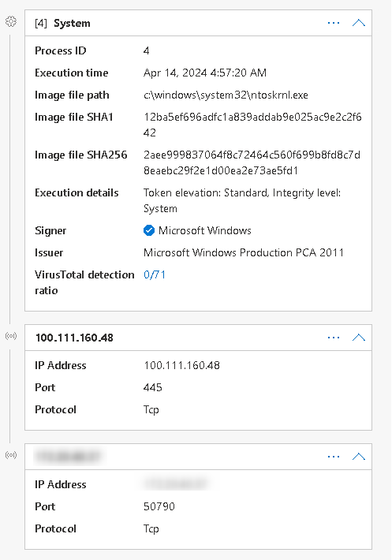392x560 pixels.
Task: Open more options for 100.111.160.48 card
Action: click(x=334, y=338)
